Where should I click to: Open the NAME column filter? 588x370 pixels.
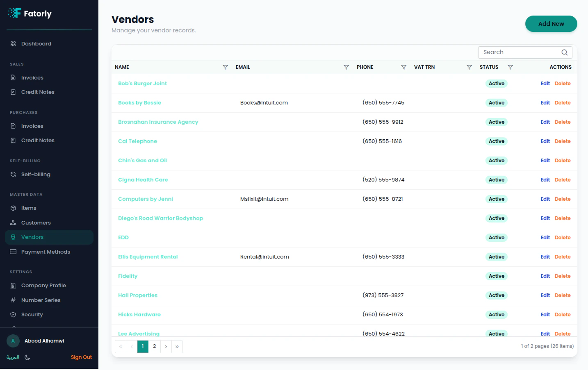pyautogui.click(x=225, y=67)
